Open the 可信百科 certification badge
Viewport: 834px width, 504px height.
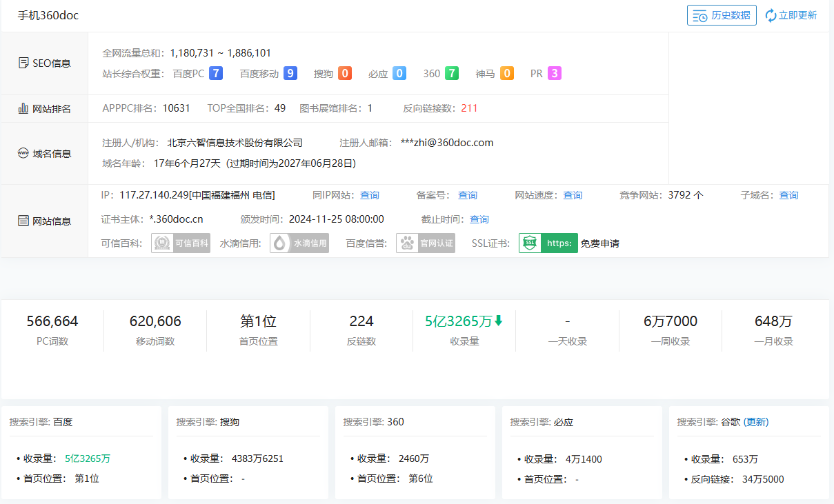pyautogui.click(x=181, y=243)
